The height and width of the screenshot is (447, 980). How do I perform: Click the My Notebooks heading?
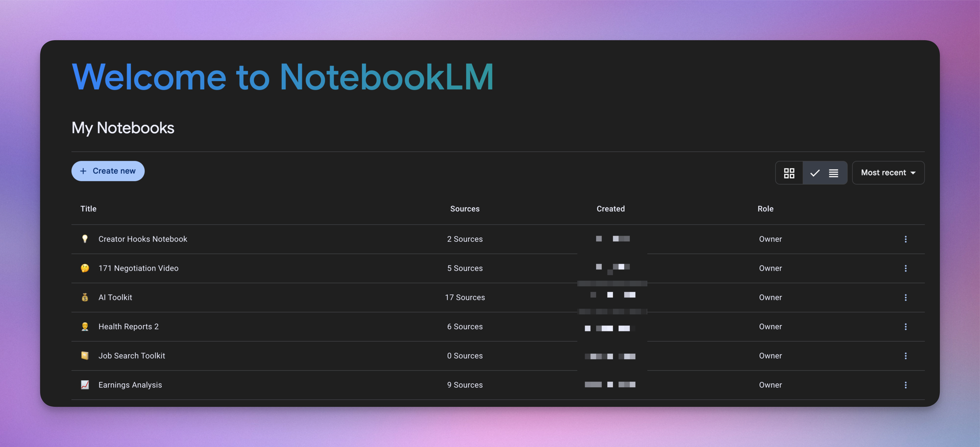123,128
